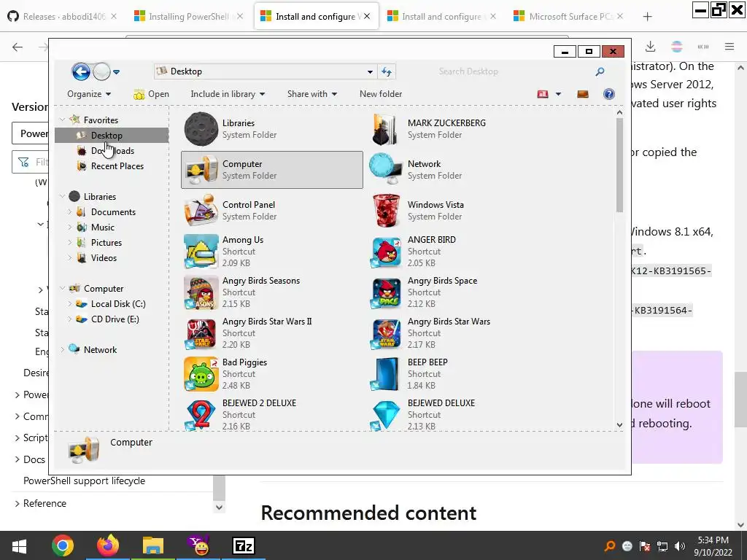Select the Libraries system folder icon
The height and width of the screenshot is (560, 747).
tap(201, 128)
